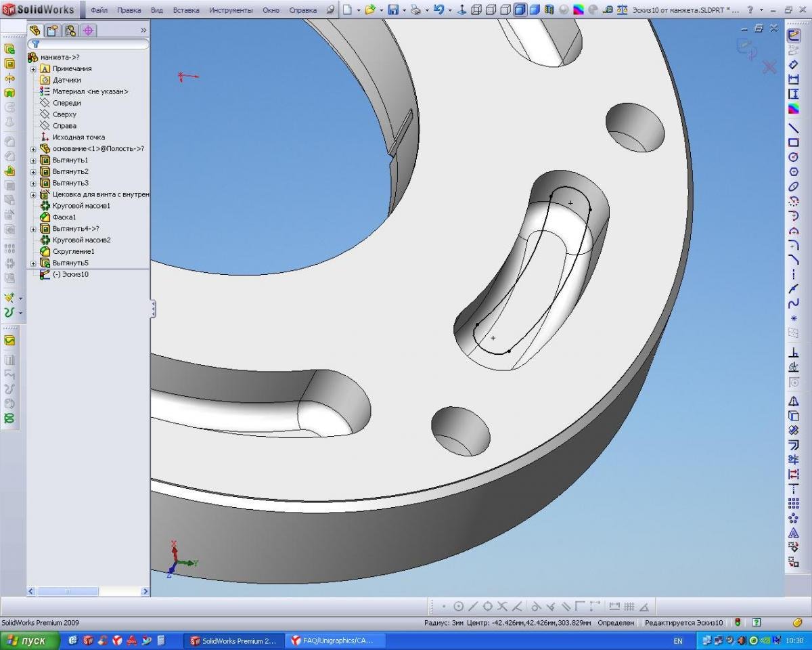Expand the Вытянуть4 feature
The height and width of the screenshot is (650, 812).
[33, 229]
